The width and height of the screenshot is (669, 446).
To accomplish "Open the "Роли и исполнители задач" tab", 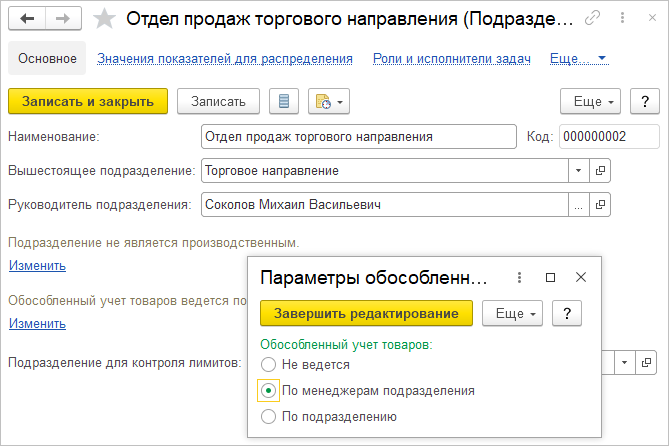I will coord(451,59).
